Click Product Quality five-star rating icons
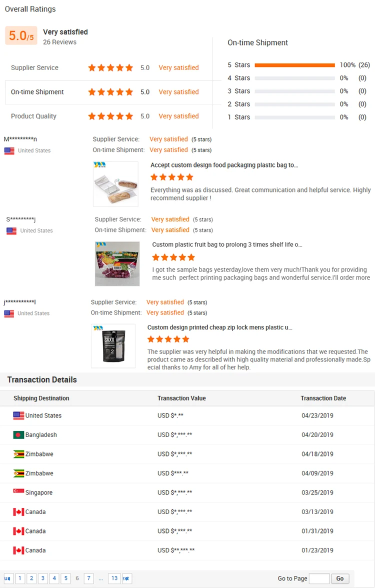Image resolution: width=375 pixels, height=588 pixels. 110,116
